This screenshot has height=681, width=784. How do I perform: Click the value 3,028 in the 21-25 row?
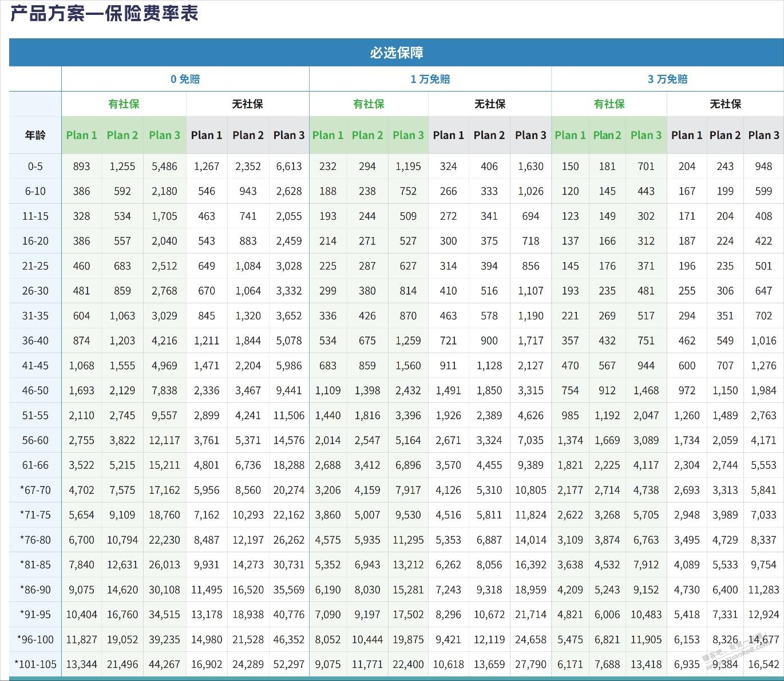289,266
